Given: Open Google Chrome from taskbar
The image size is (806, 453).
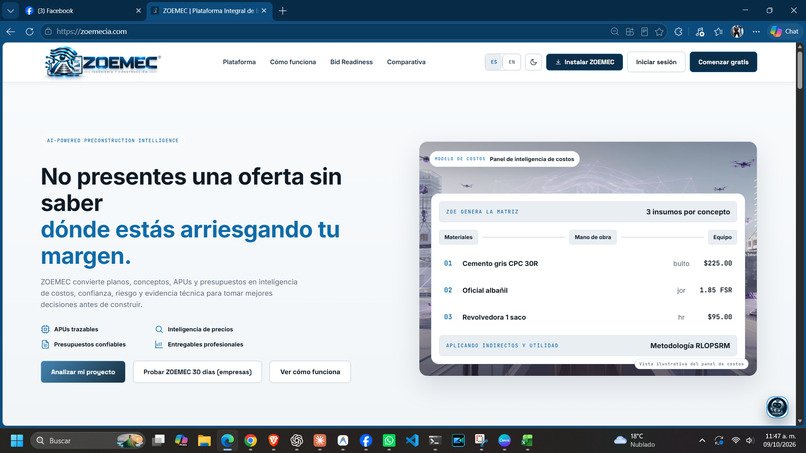Looking at the screenshot, I should point(250,441).
